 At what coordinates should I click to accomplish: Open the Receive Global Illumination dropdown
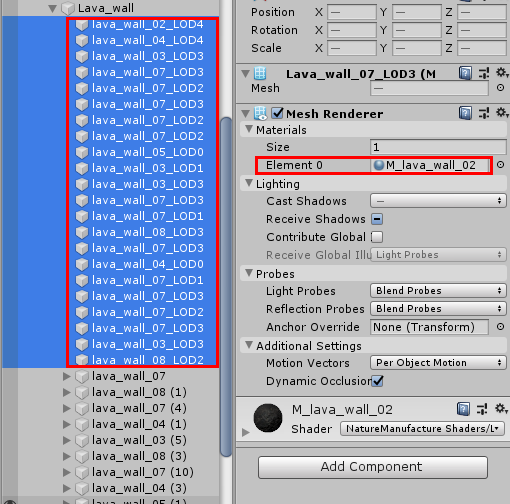coord(438,255)
